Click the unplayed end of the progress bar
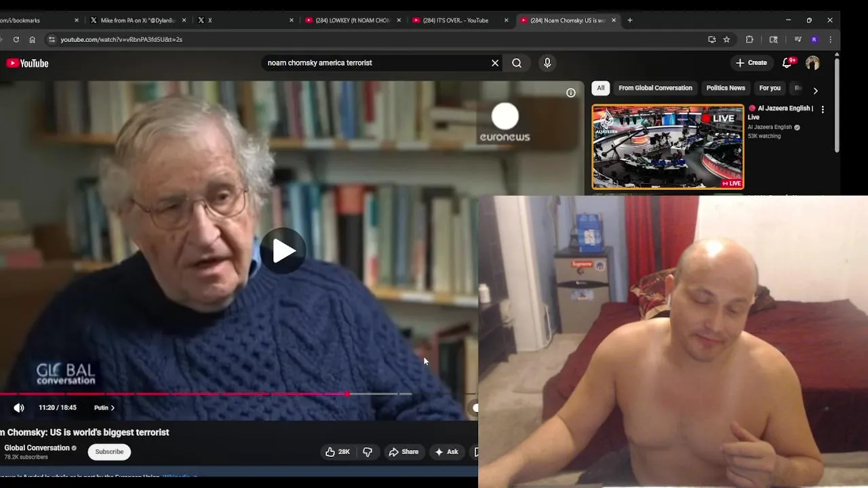This screenshot has width=868, height=488. (405, 394)
